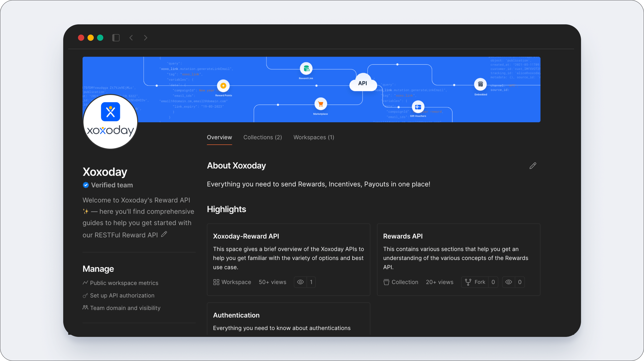Click the "50+ views" text
644x361 pixels.
click(x=272, y=282)
